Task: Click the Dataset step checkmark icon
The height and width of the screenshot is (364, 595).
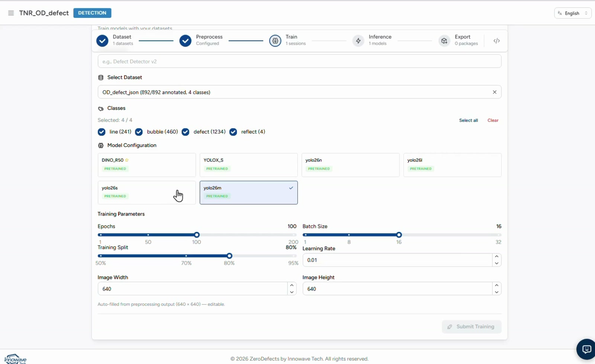Action: (102, 40)
